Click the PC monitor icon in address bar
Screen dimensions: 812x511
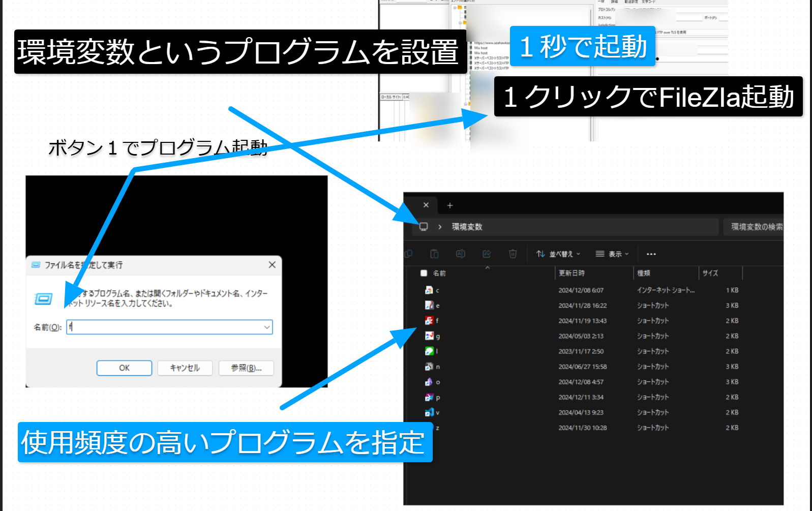(x=424, y=227)
